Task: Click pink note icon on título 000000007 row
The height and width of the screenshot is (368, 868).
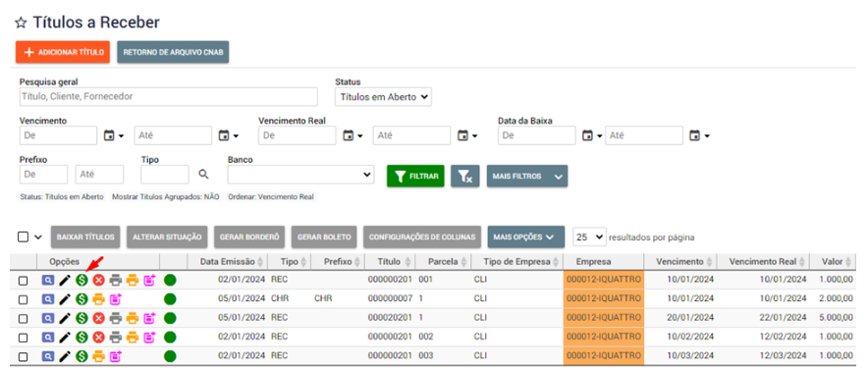Action: (x=115, y=299)
